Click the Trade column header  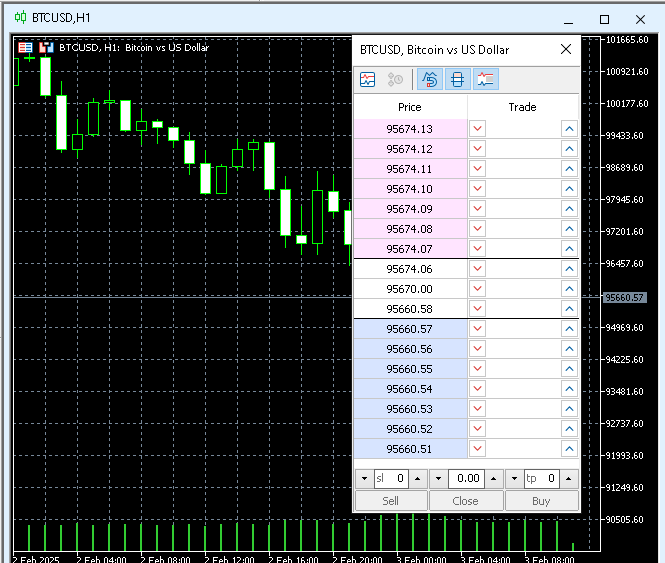click(x=522, y=107)
